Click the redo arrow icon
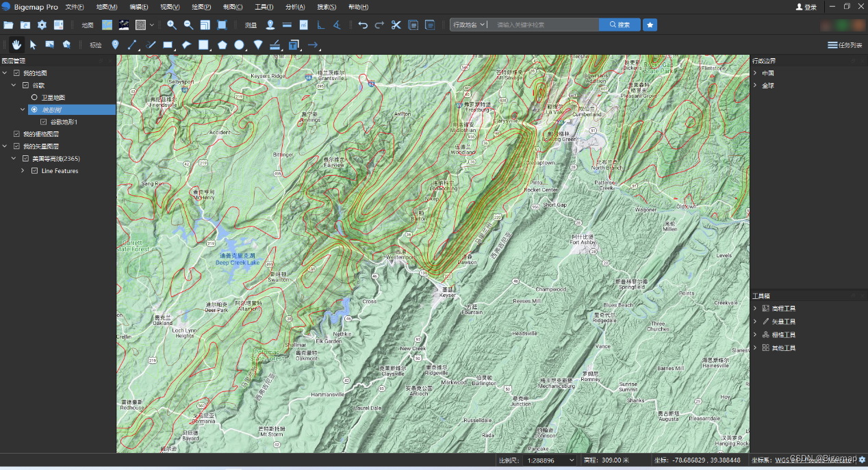868x470 pixels. [x=379, y=25]
